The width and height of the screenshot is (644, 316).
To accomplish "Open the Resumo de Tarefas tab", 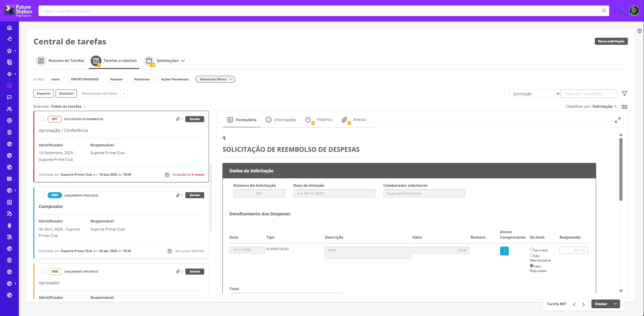I will point(60,61).
